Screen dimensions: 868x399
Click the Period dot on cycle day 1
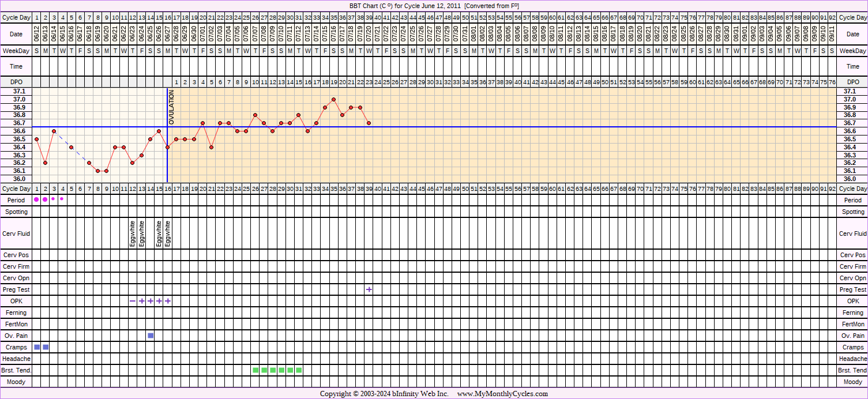36,199
